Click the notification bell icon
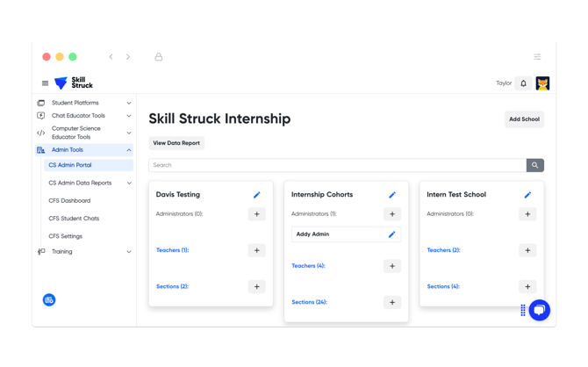This screenshot has width=588, height=367. (523, 83)
